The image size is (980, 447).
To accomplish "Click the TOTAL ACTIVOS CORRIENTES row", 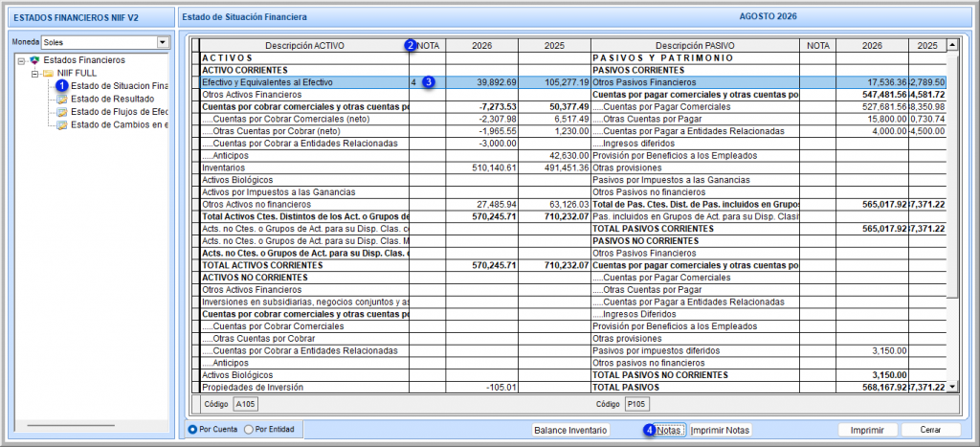I will click(304, 265).
